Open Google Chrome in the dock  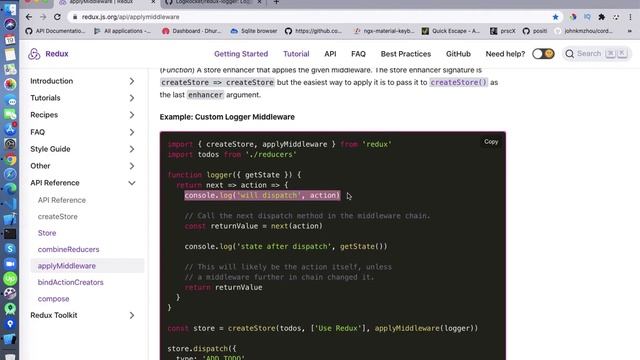[10, 159]
